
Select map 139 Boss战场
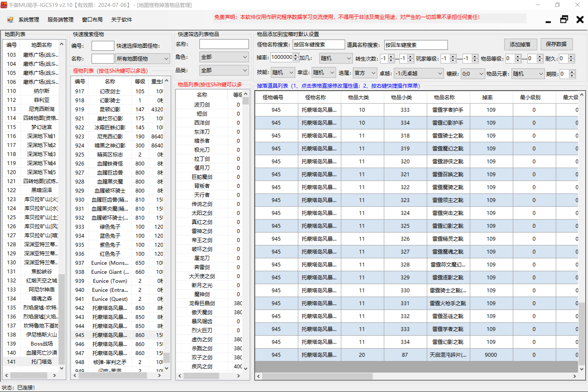(31, 344)
